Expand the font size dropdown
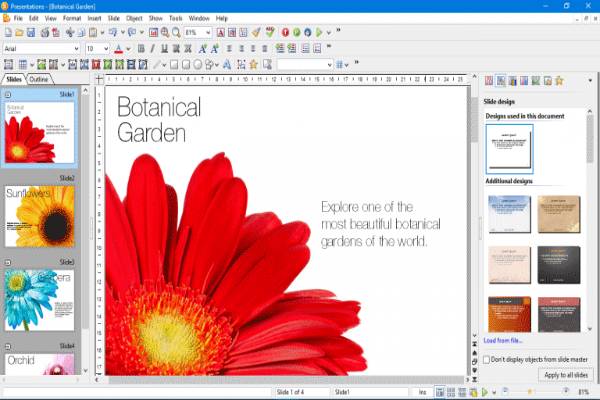The width and height of the screenshot is (600, 400). pyautogui.click(x=106, y=48)
